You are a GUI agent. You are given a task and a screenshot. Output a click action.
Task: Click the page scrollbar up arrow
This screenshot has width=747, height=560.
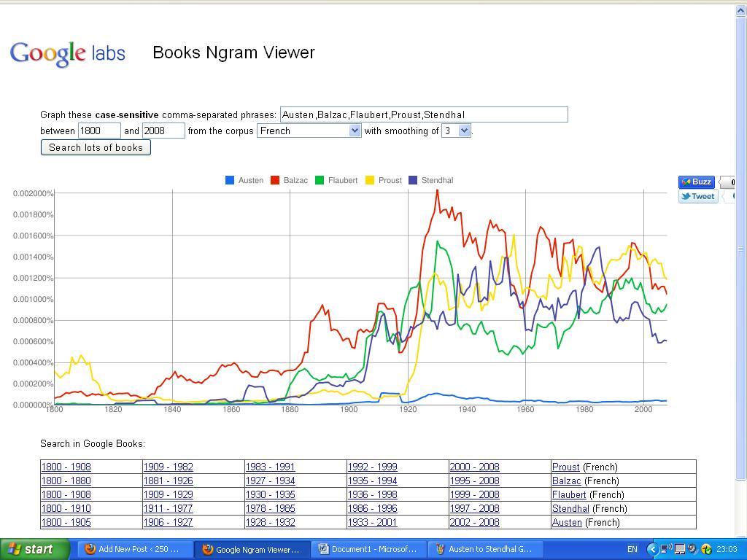[x=741, y=9]
